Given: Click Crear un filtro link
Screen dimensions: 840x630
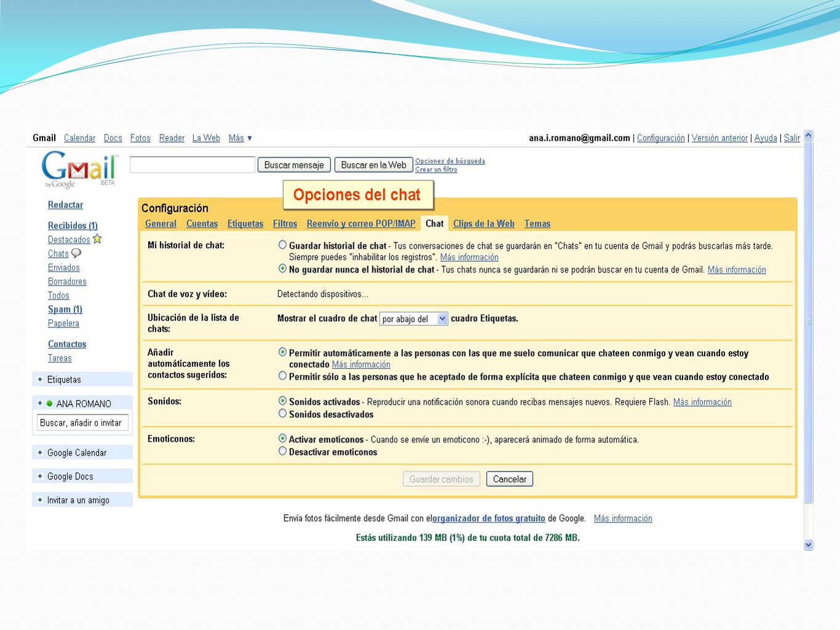Looking at the screenshot, I should pos(436,169).
